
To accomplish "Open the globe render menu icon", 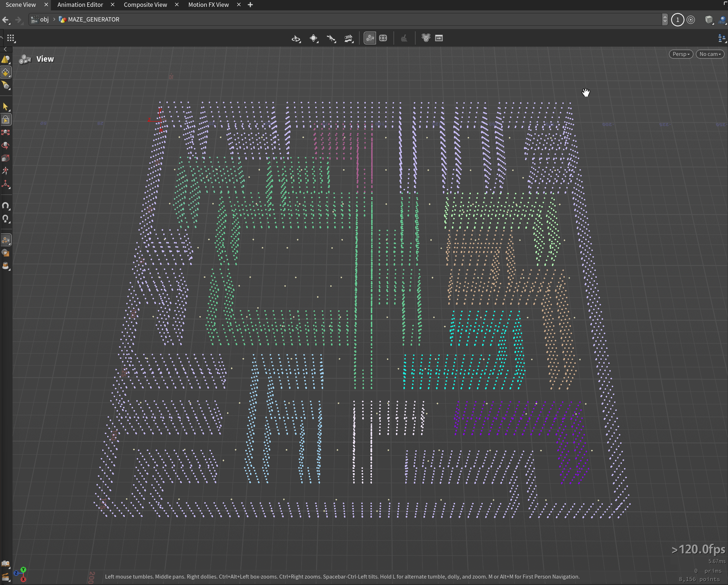I will click(723, 20).
